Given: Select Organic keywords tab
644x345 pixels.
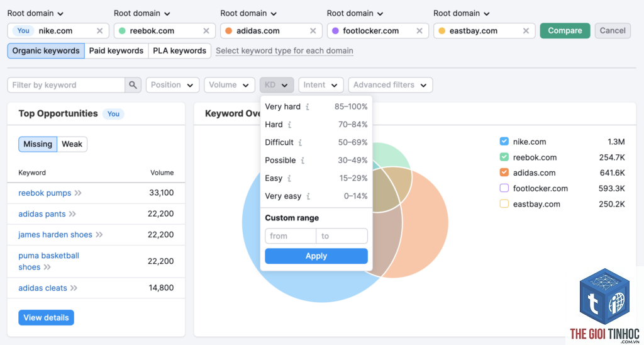Looking at the screenshot, I should pos(46,51).
